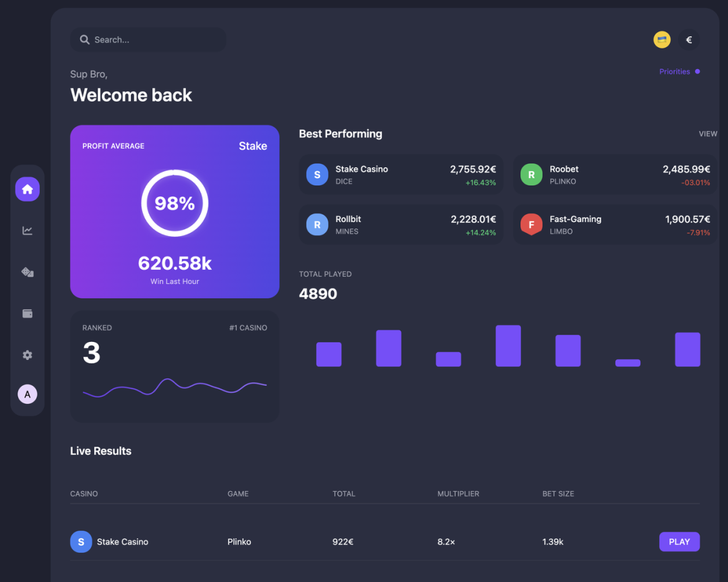Screen dimensions: 728x582
Task: Click the '-7.91%' change value
Action: [x=698, y=233]
